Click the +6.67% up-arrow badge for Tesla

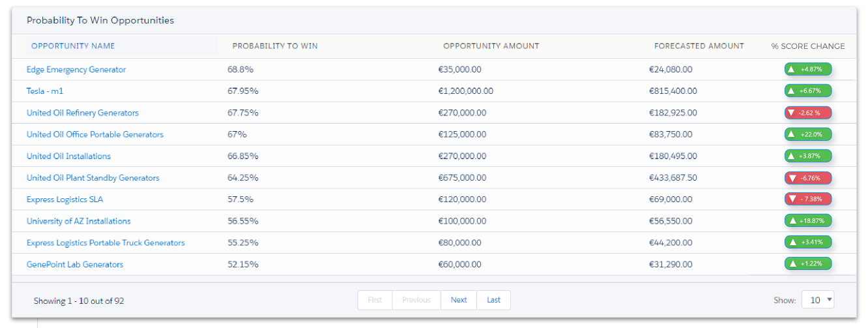click(x=808, y=91)
